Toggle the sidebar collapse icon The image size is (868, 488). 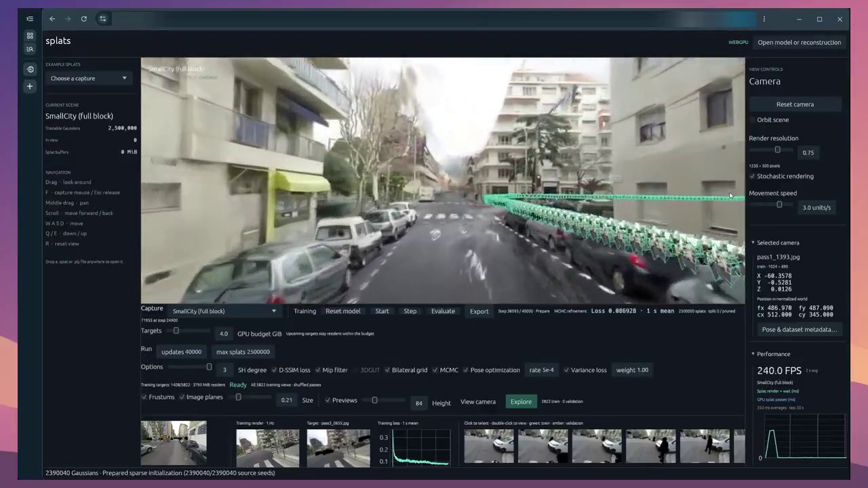(30, 19)
